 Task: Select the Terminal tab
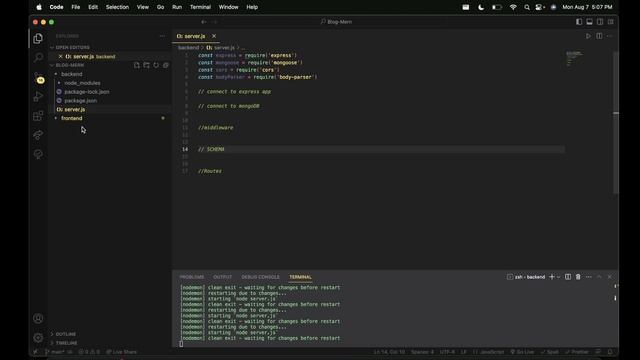(300, 277)
